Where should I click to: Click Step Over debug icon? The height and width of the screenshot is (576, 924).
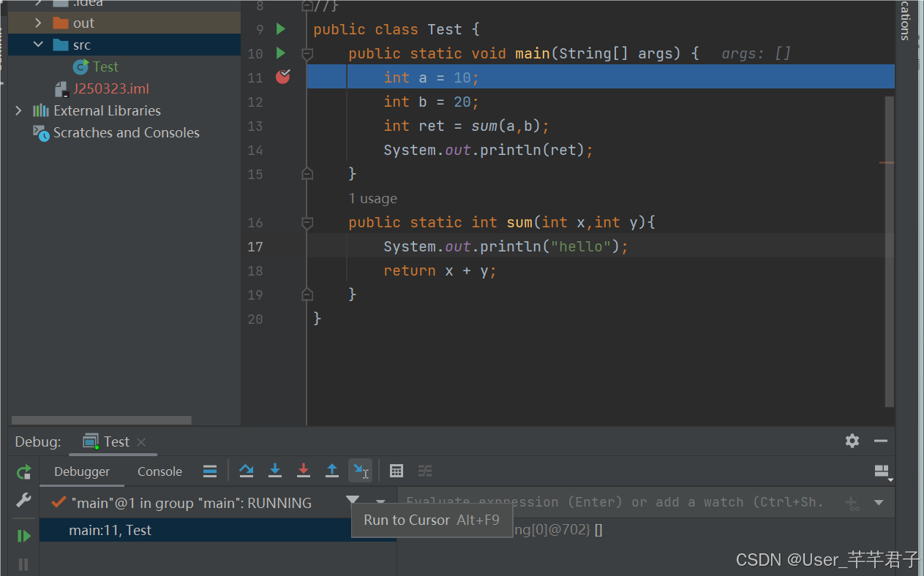247,471
